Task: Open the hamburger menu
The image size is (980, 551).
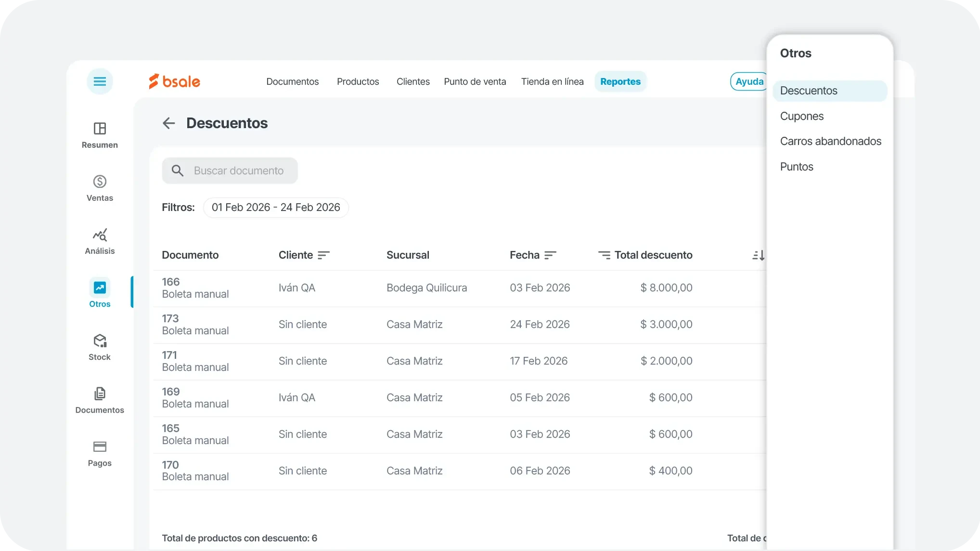Action: click(x=100, y=81)
